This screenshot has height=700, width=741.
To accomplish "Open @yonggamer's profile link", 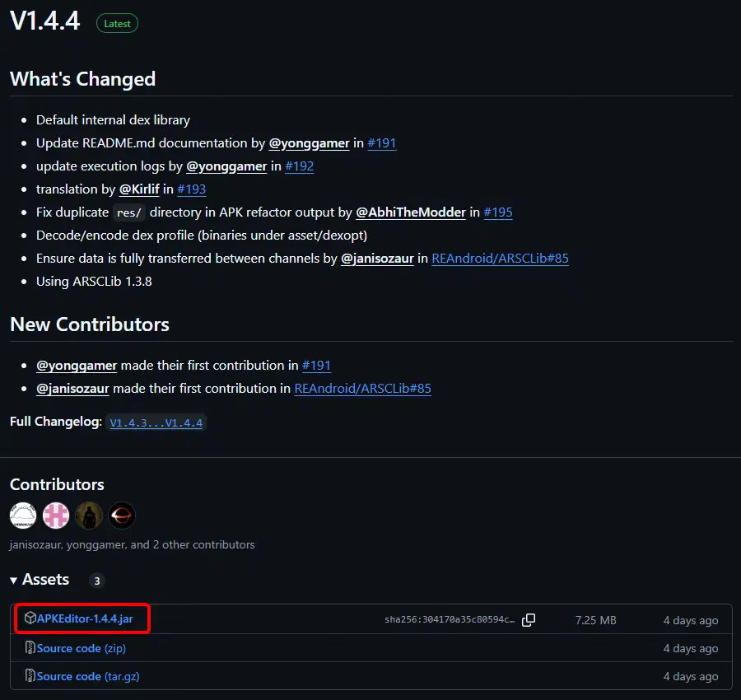I will click(x=310, y=142).
